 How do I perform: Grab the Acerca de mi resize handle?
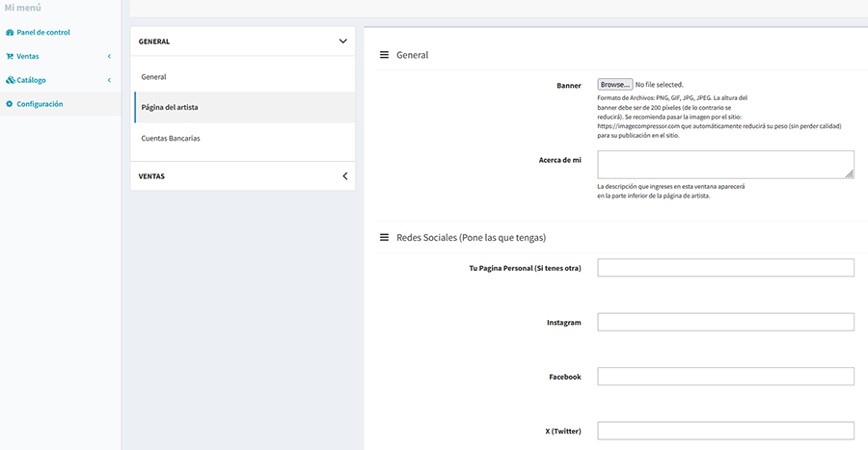(x=850, y=174)
